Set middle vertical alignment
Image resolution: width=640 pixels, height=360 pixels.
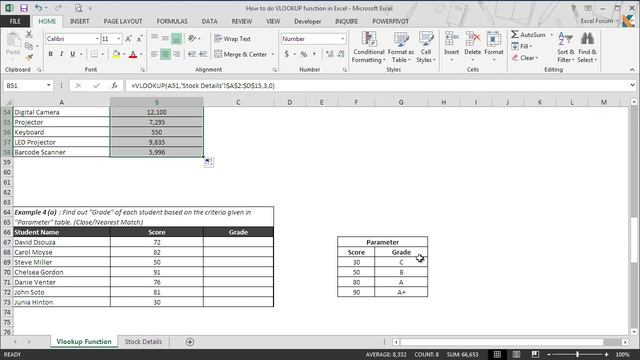(165, 39)
